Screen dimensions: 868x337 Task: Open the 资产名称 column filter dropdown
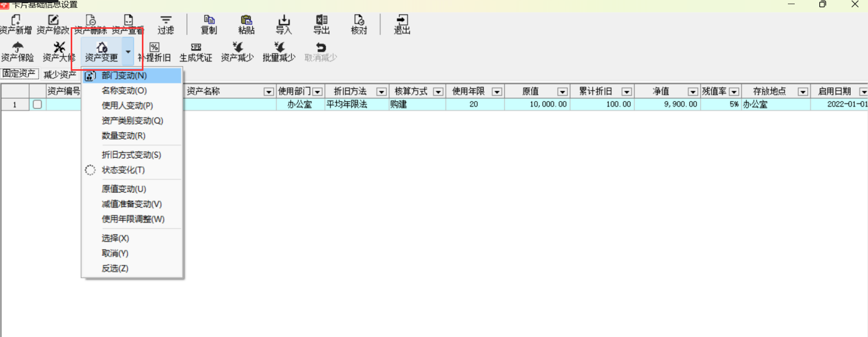pos(269,92)
